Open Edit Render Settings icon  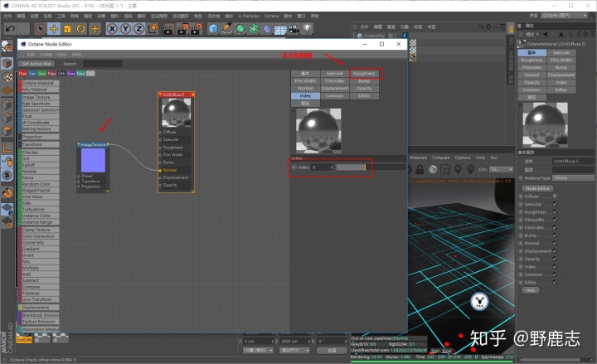coord(196,28)
